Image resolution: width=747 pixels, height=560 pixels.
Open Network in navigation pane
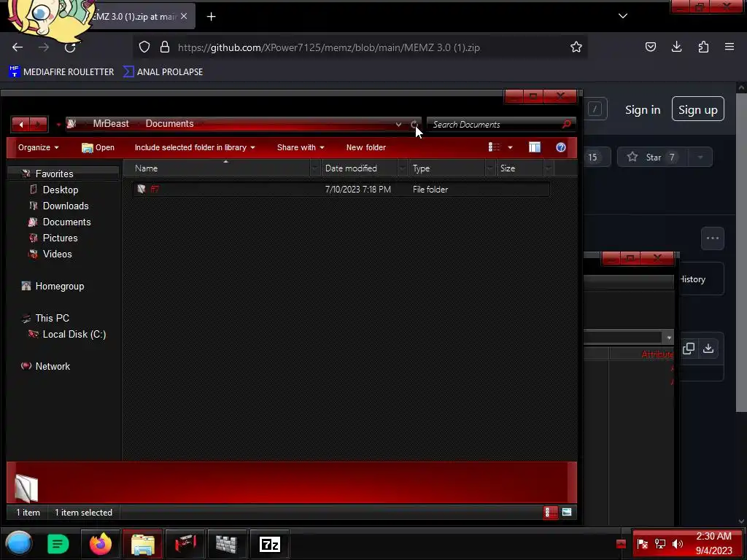tap(53, 366)
